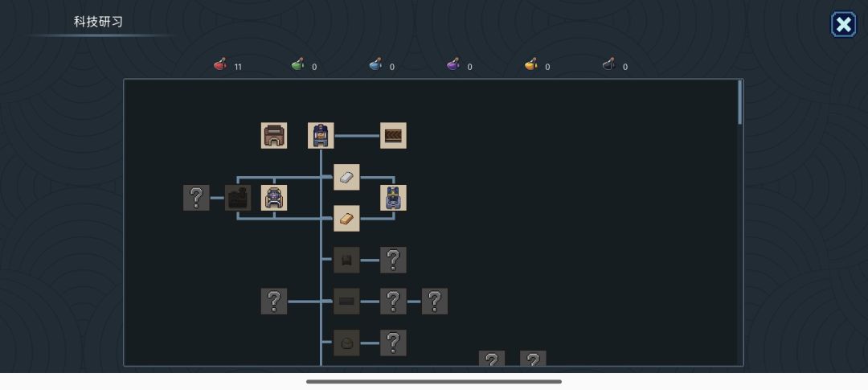This screenshot has width=868, height=390.
Task: Select the conveyor belt tech node
Action: 393,136
